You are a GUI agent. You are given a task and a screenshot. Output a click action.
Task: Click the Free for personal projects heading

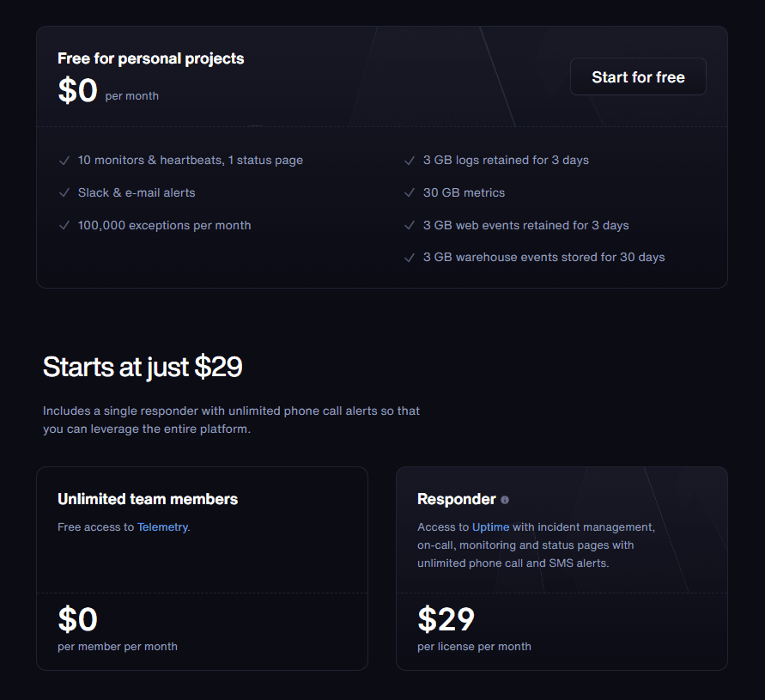(150, 58)
